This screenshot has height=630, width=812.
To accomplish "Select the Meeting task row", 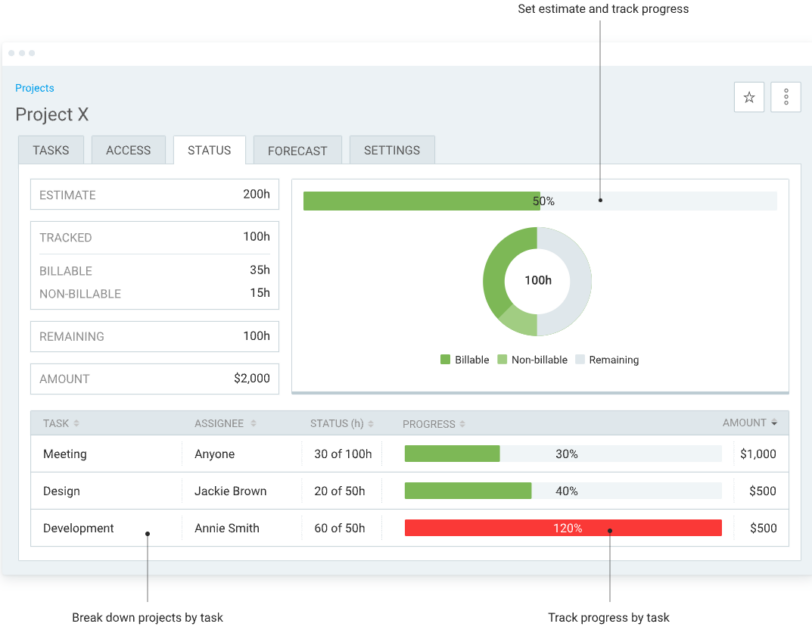I will pyautogui.click(x=64, y=453).
